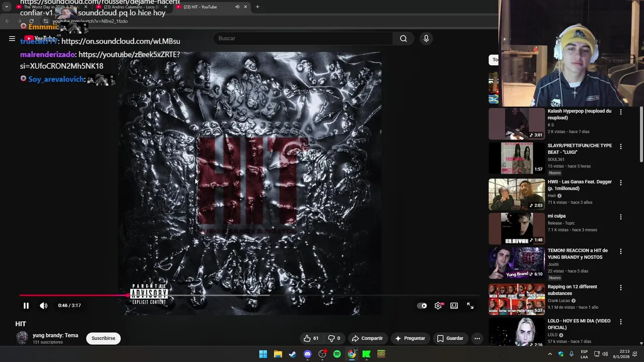
Task: Open options menu for SLAYR/PRETTIFUN type beat
Action: (620, 146)
